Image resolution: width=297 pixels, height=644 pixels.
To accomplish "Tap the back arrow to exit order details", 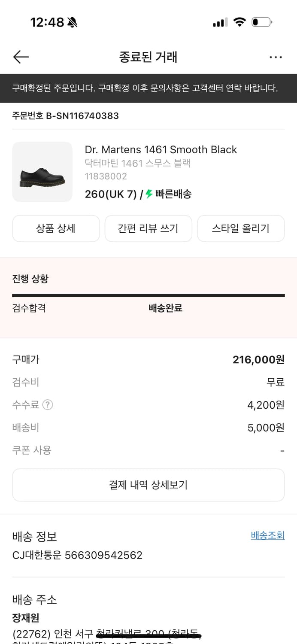I will point(21,57).
